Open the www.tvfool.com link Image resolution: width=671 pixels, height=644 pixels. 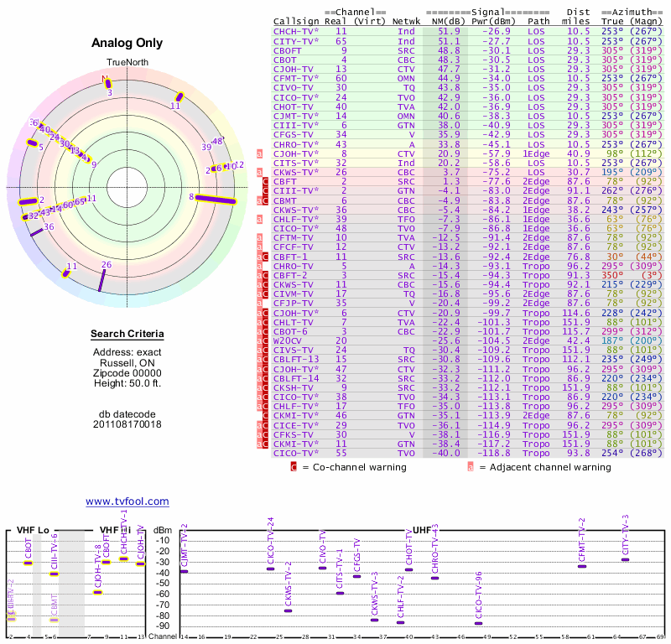(x=127, y=501)
